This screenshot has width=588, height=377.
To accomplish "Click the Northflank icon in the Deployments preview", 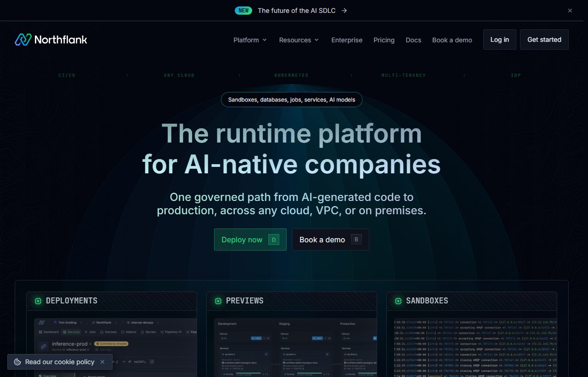I will pyautogui.click(x=41, y=323).
